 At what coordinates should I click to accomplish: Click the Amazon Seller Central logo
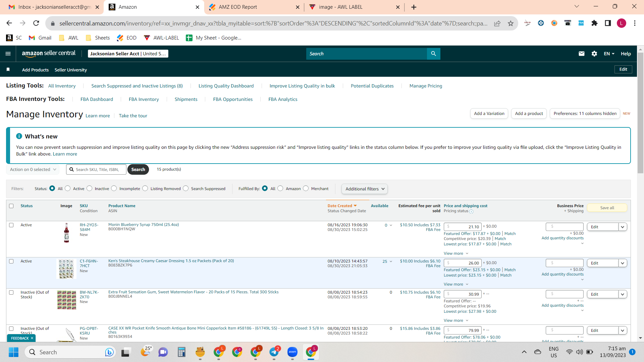point(49,53)
